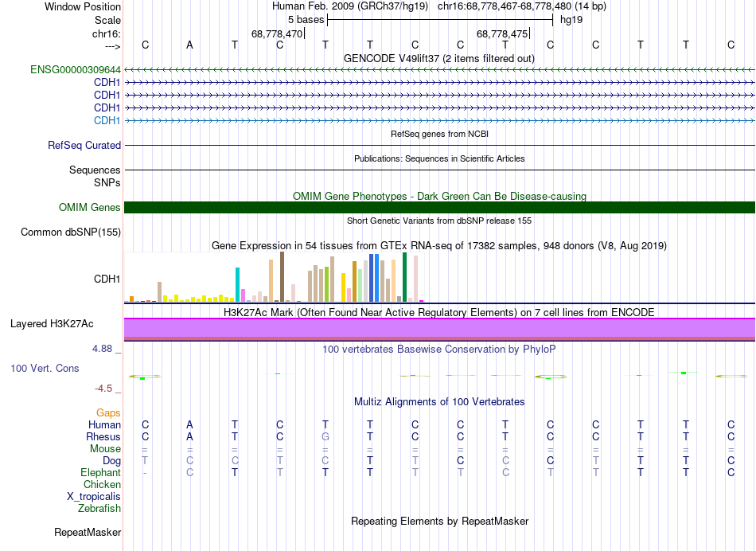This screenshot has height=551, width=756.
Task: Open 'Repeating Elements by RepeatMasker' title
Action: (x=439, y=521)
